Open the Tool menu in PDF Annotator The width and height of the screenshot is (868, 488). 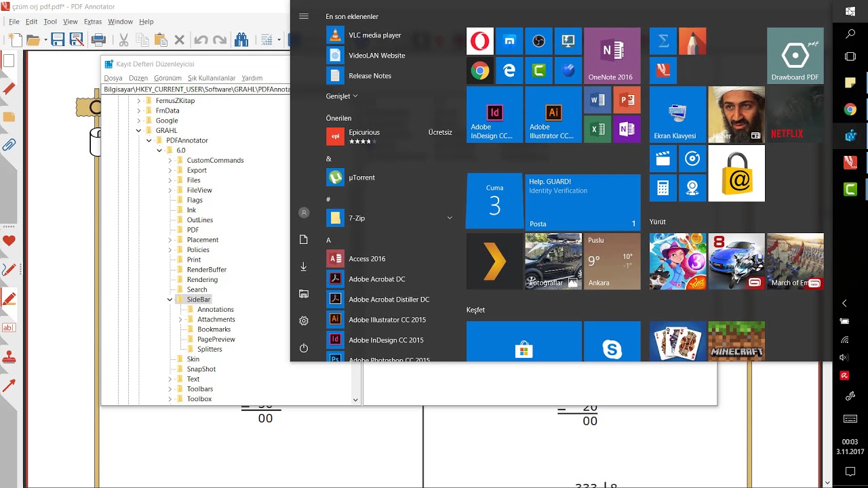50,22
